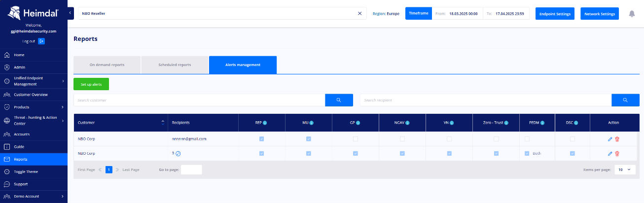Uncheck PEDM Both checkbox in 3-recipient row

(527, 153)
